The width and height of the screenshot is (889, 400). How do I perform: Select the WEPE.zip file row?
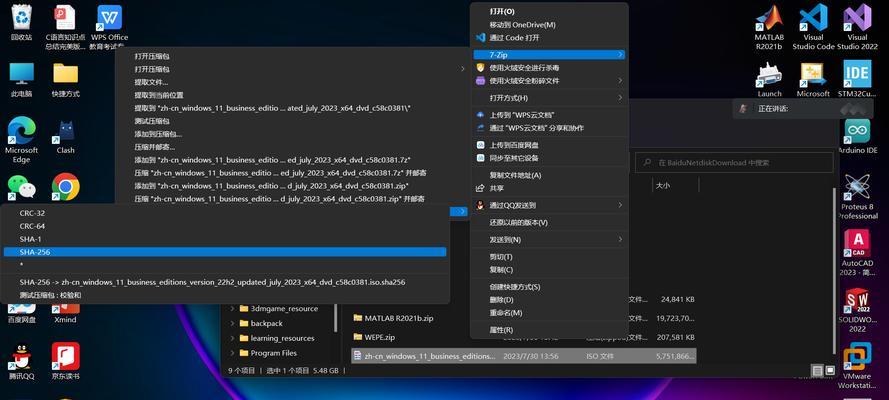click(523, 337)
